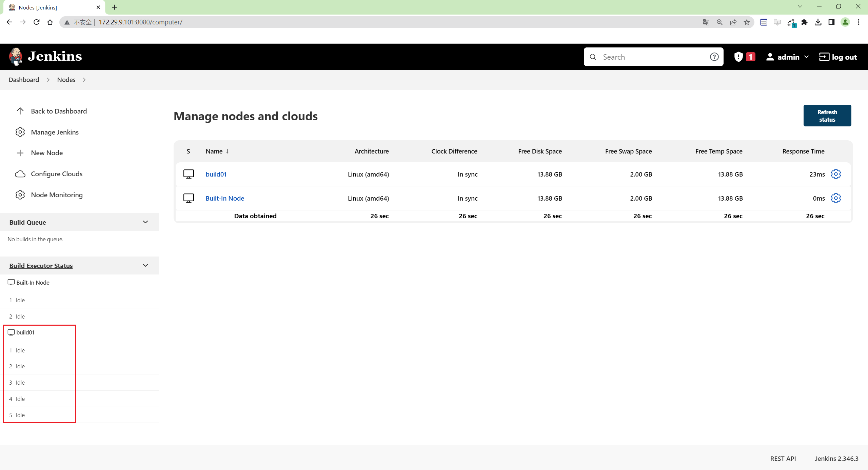868x470 pixels.
Task: Open a new browser tab
Action: [x=114, y=7]
